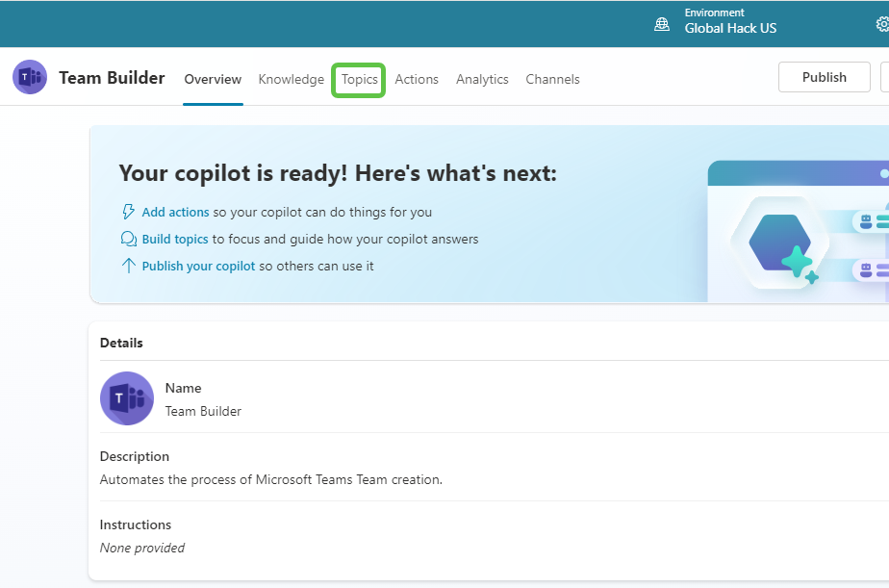This screenshot has width=889, height=588.
Task: Click the Team Builder logo in the header
Action: click(29, 77)
